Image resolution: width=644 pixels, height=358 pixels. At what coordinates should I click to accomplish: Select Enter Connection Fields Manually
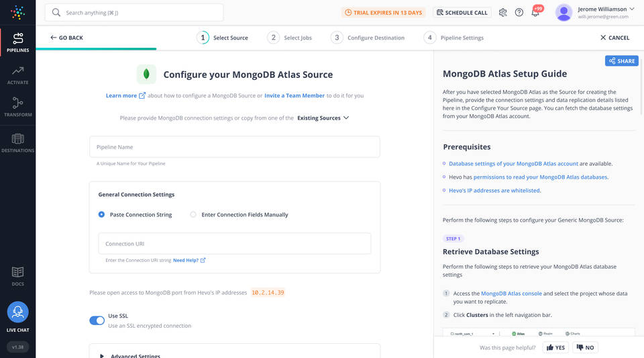(193, 215)
